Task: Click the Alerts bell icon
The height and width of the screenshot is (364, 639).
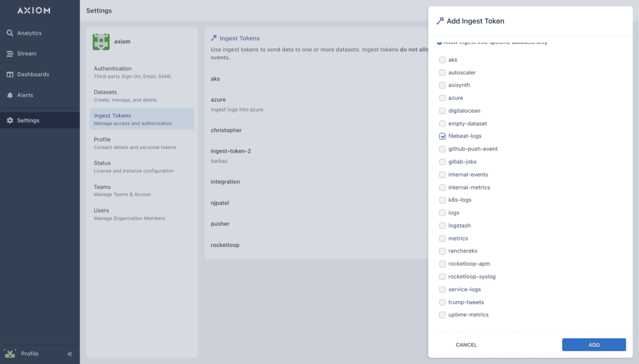Action: click(10, 95)
